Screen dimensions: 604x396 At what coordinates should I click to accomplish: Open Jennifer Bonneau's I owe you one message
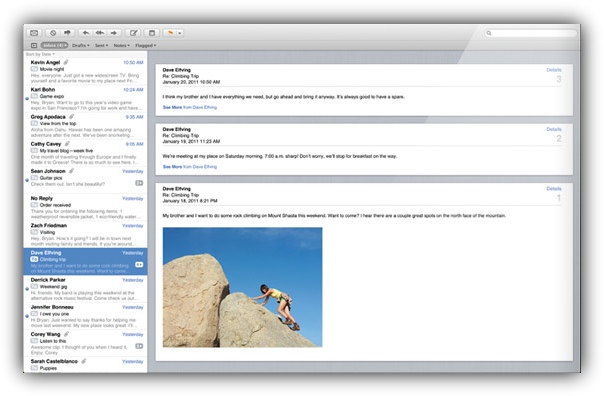86,316
